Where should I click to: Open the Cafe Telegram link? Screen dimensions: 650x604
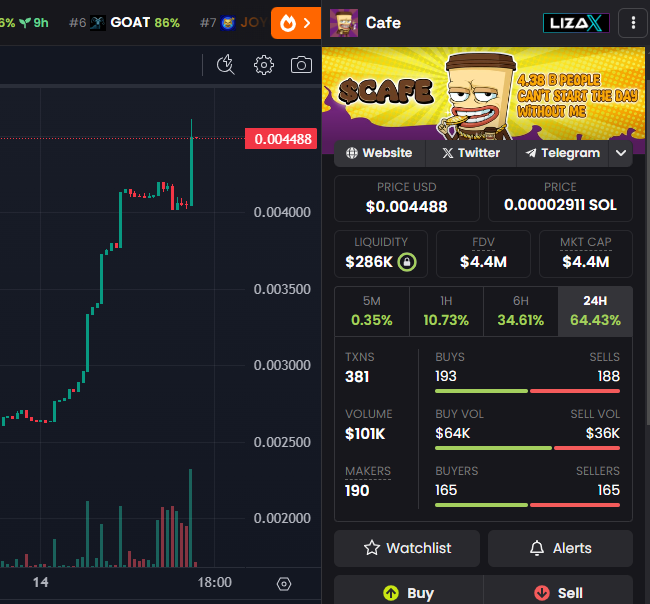(563, 153)
